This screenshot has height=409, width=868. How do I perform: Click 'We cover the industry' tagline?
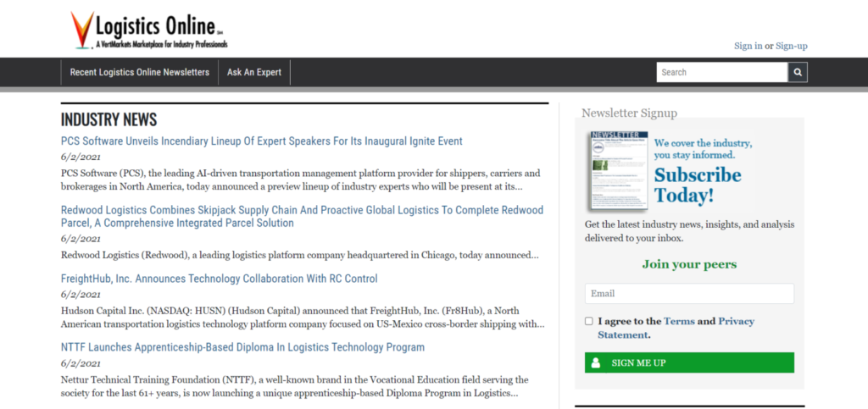click(x=703, y=149)
